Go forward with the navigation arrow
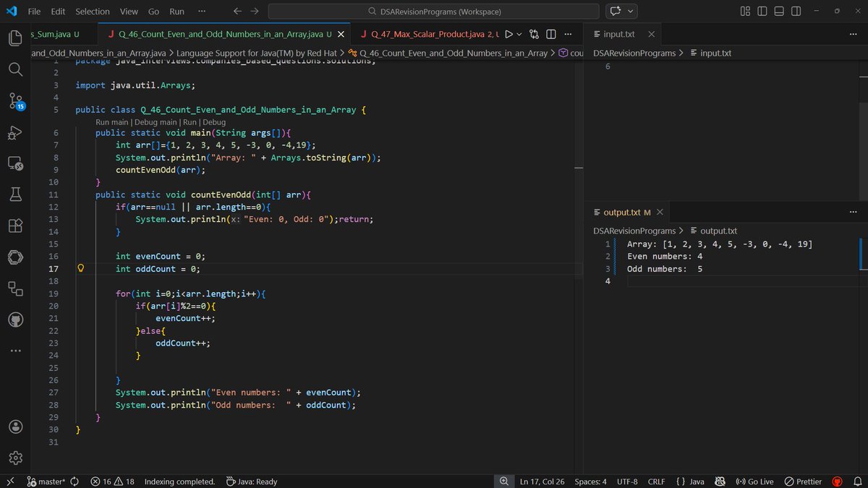This screenshot has height=488, width=868. tap(255, 12)
